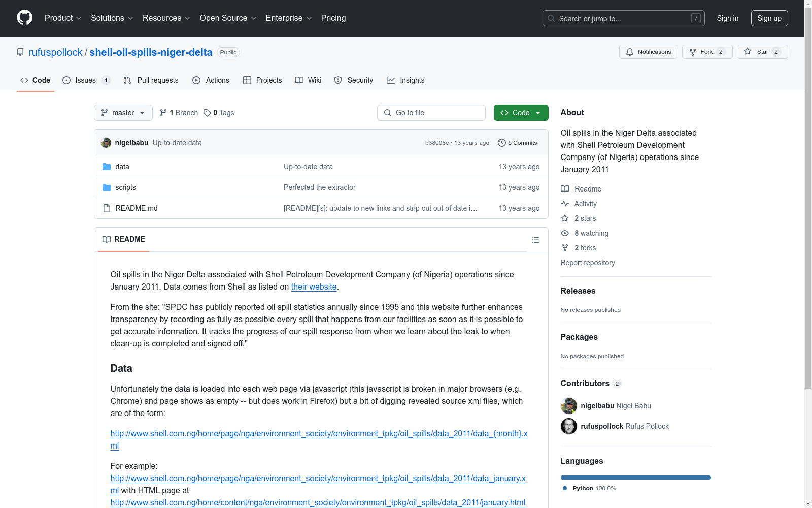The height and width of the screenshot is (508, 812).
Task: Focus the Go to file input
Action: pyautogui.click(x=431, y=113)
